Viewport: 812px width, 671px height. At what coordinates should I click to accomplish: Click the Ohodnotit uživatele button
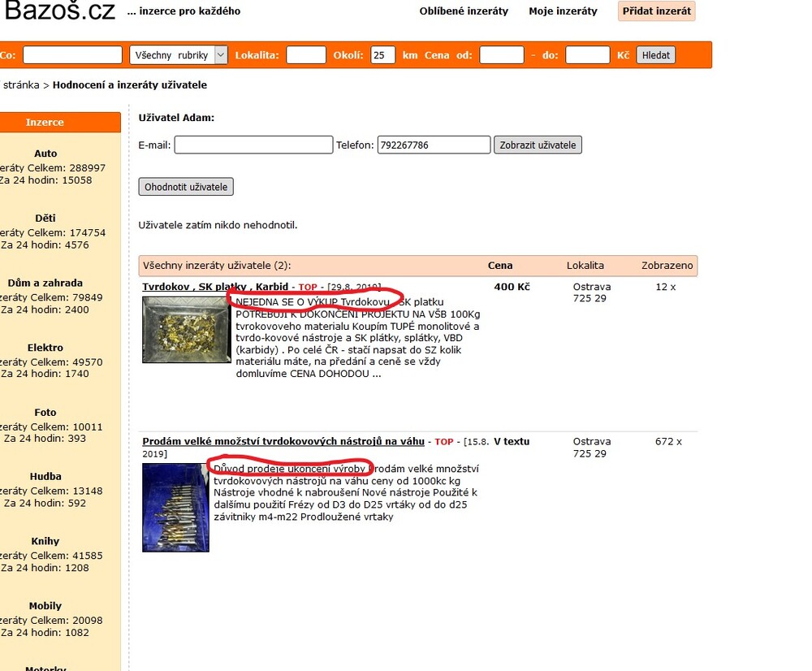186,187
